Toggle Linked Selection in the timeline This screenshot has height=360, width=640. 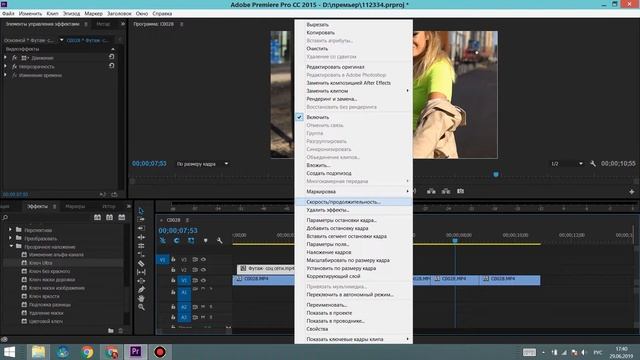(x=191, y=241)
